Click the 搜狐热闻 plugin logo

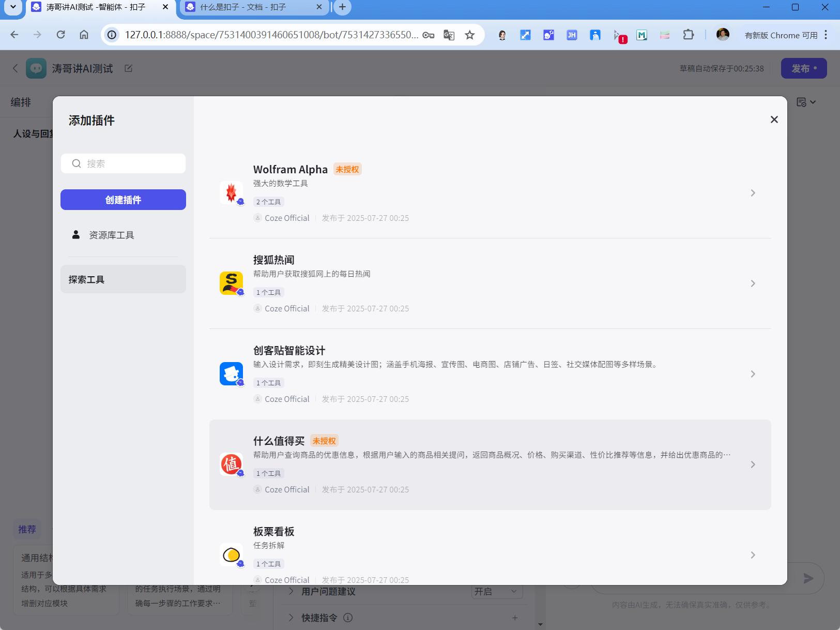[231, 283]
